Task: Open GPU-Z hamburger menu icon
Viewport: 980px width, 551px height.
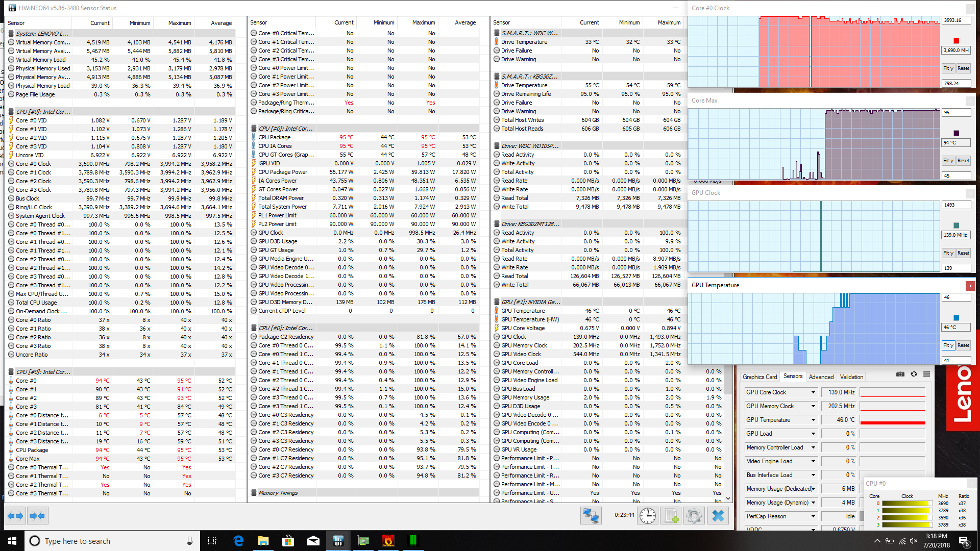Action: [x=926, y=374]
